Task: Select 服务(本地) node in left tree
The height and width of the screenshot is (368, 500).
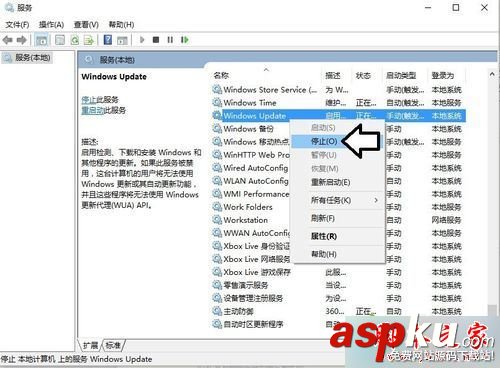Action: click(27, 58)
